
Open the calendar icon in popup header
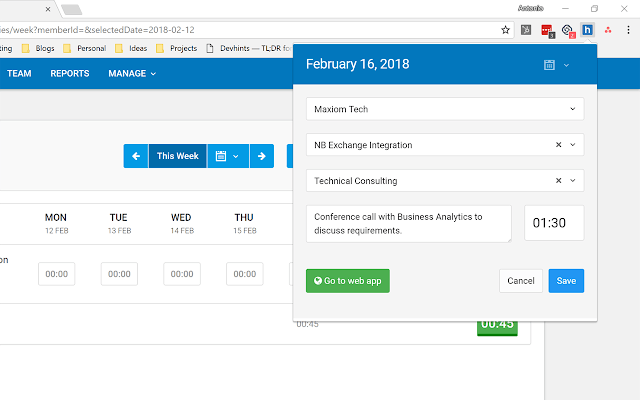pos(549,65)
